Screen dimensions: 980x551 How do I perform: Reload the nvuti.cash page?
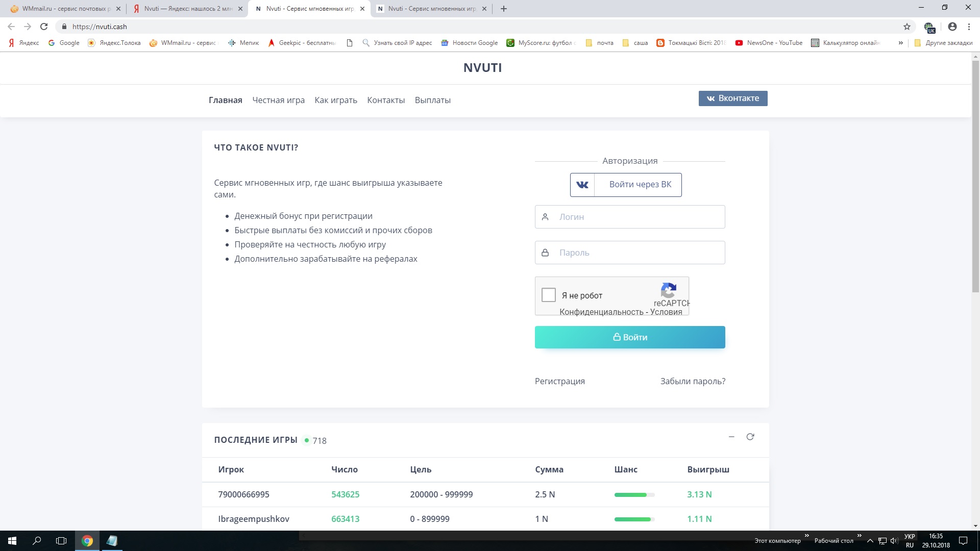point(44,27)
